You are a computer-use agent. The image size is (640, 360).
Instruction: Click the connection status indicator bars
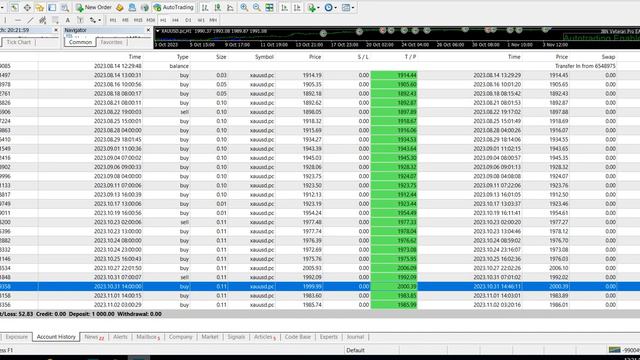point(614,350)
